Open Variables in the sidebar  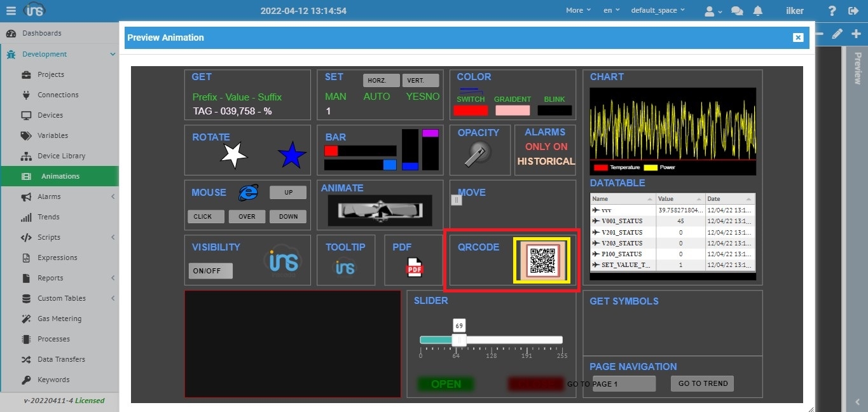click(x=53, y=135)
